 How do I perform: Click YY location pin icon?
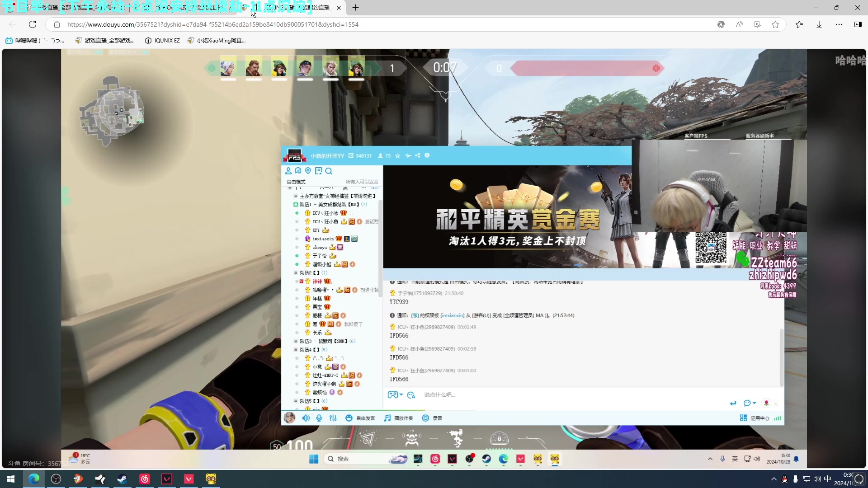[308, 171]
